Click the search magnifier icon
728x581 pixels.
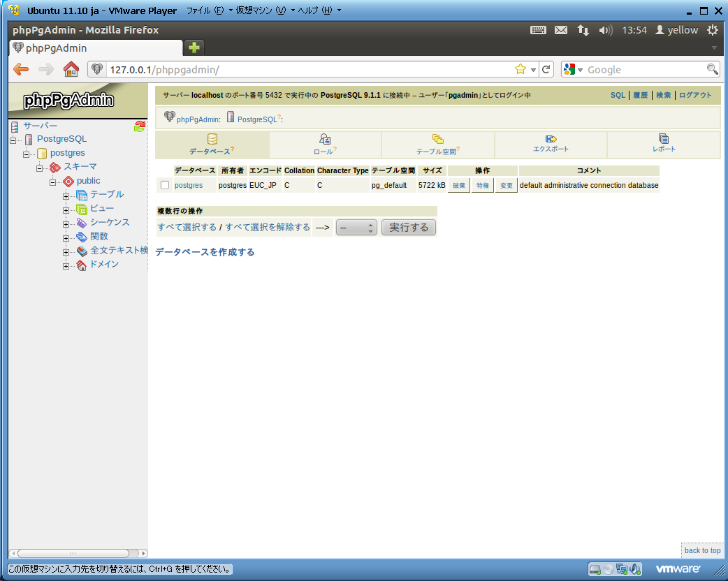click(712, 69)
